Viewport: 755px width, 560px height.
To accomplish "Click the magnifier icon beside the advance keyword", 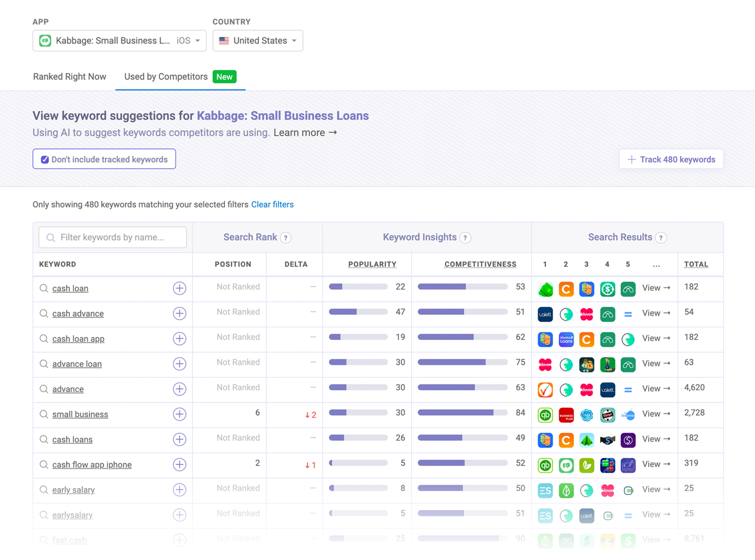I will 44,389.
